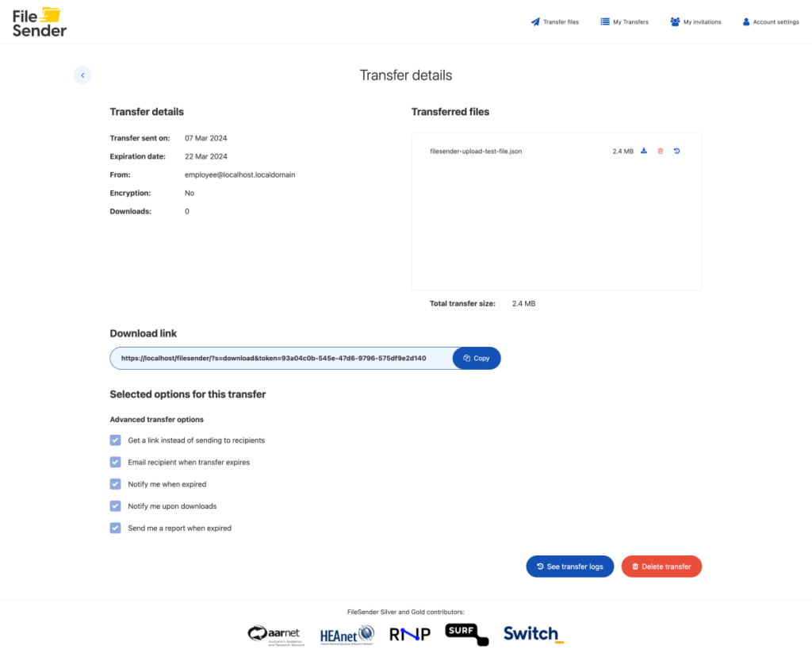
Task: Open the My Transfers page
Action: 624,21
